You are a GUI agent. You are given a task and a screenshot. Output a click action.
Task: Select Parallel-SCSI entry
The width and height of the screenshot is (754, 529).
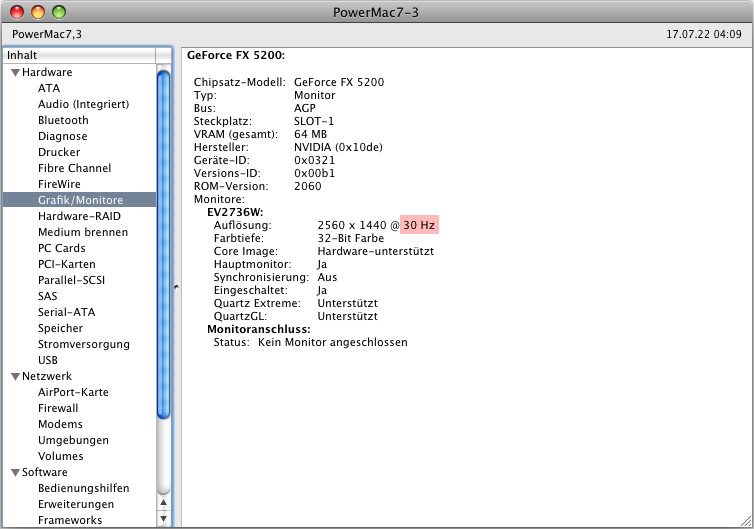[71, 280]
